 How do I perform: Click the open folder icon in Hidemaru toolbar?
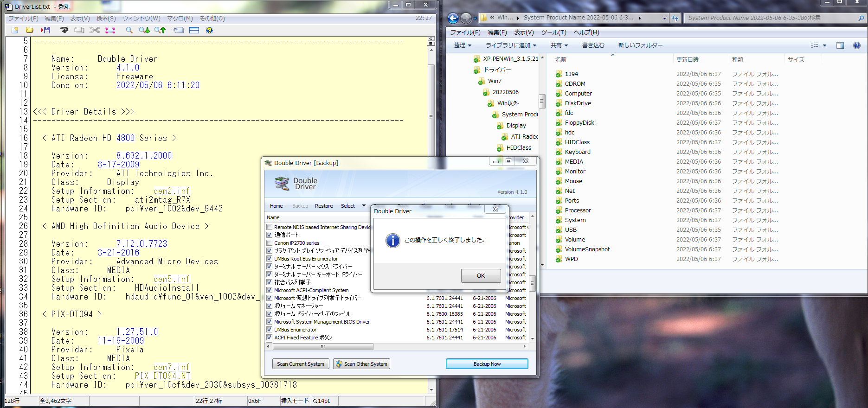click(x=29, y=30)
